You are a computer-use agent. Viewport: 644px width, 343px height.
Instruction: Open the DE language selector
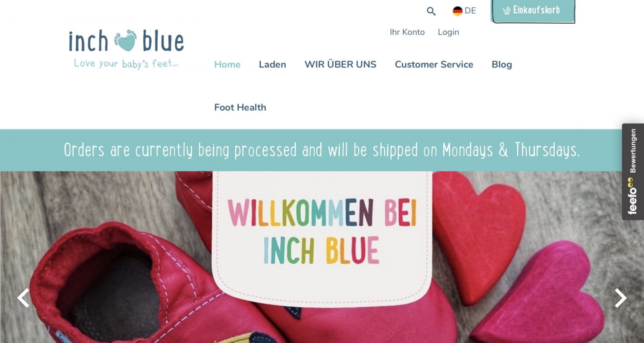pyautogui.click(x=464, y=11)
